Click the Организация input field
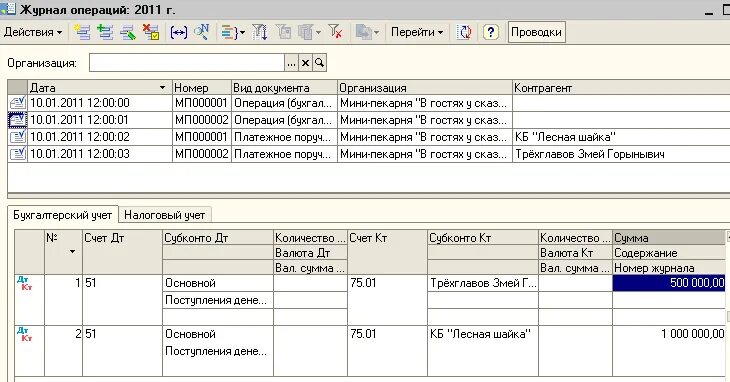The width and height of the screenshot is (730, 382). (187, 63)
